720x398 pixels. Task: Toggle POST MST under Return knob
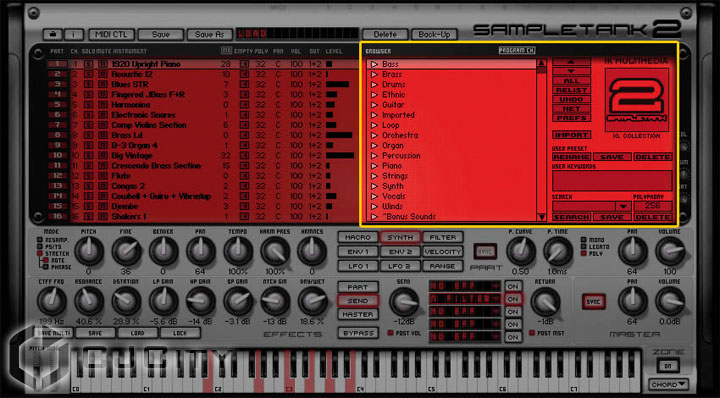tap(532, 333)
